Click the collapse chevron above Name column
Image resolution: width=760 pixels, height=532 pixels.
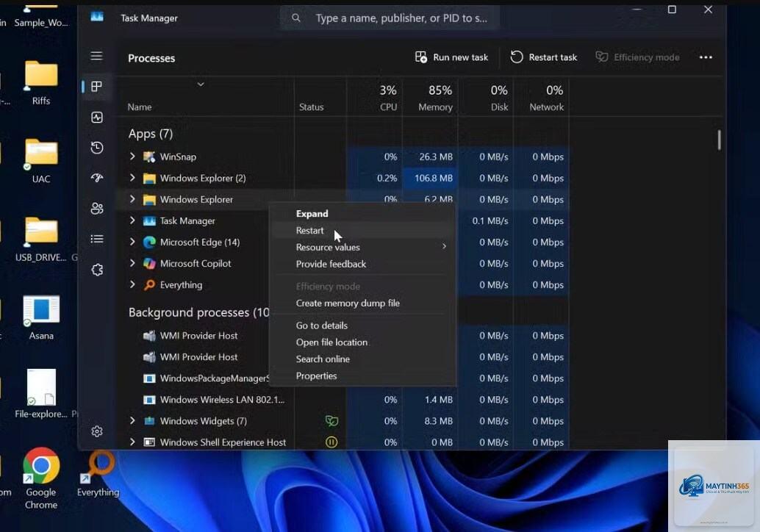pos(201,85)
